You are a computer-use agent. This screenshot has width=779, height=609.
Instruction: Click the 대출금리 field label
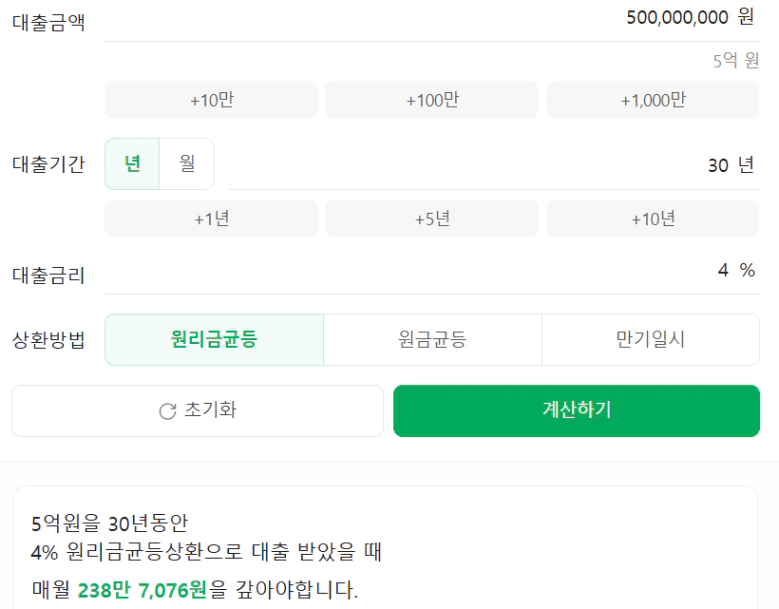[x=48, y=275]
